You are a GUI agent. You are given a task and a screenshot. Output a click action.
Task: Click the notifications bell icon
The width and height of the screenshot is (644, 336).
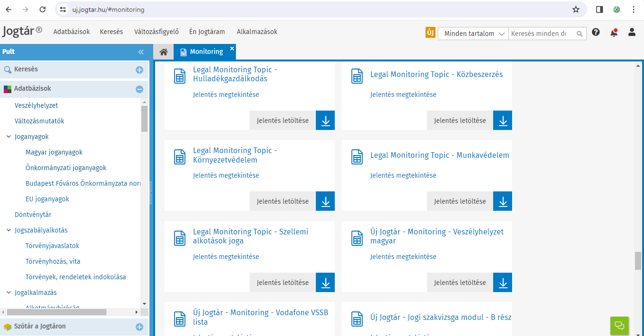(x=614, y=33)
